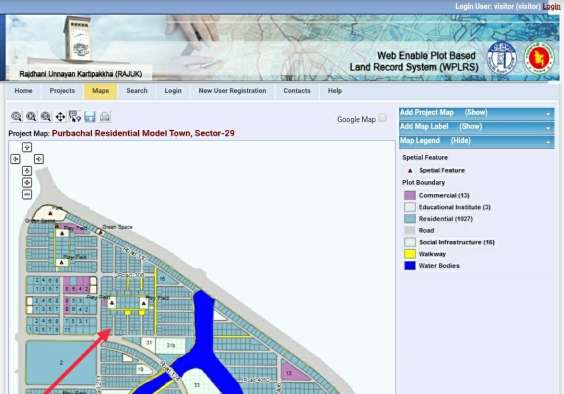The height and width of the screenshot is (394, 564).
Task: Select the four-arrow pan tool
Action: (60, 117)
